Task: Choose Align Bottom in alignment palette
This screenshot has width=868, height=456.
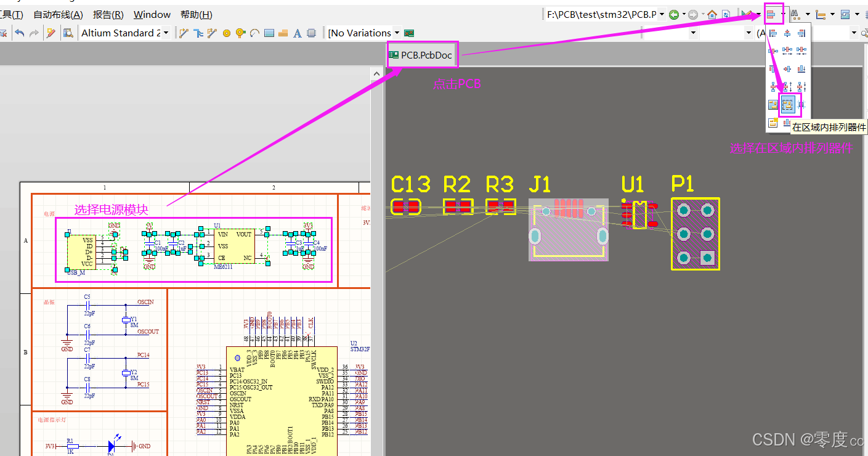Action: pos(801,68)
